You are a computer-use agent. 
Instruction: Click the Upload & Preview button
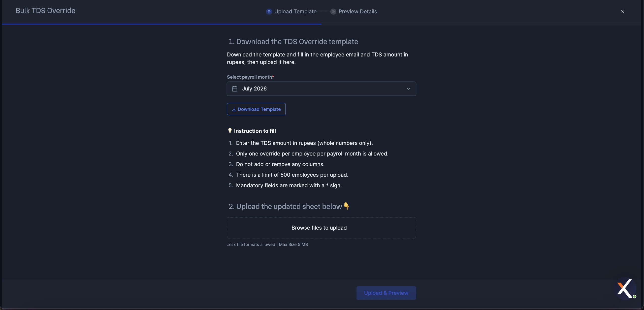[386, 293]
